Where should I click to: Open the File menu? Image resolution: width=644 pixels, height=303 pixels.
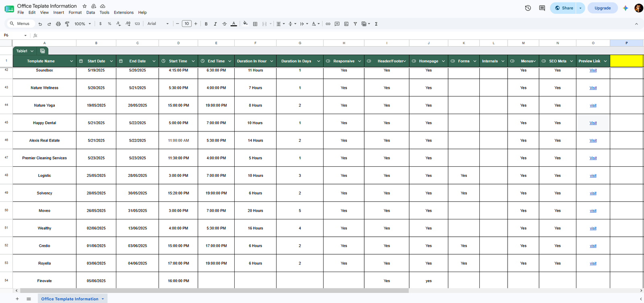pyautogui.click(x=21, y=12)
